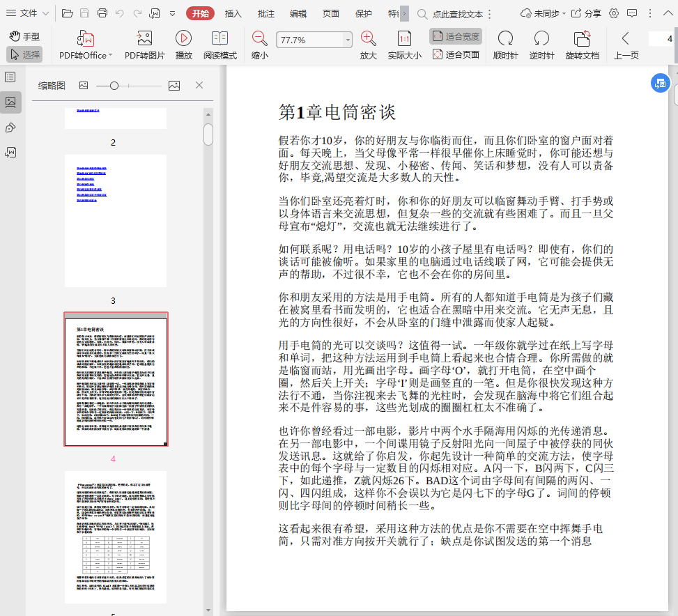Adjust the thumbnail size slider handle
Viewport: 678px width, 616px height.
(x=114, y=86)
